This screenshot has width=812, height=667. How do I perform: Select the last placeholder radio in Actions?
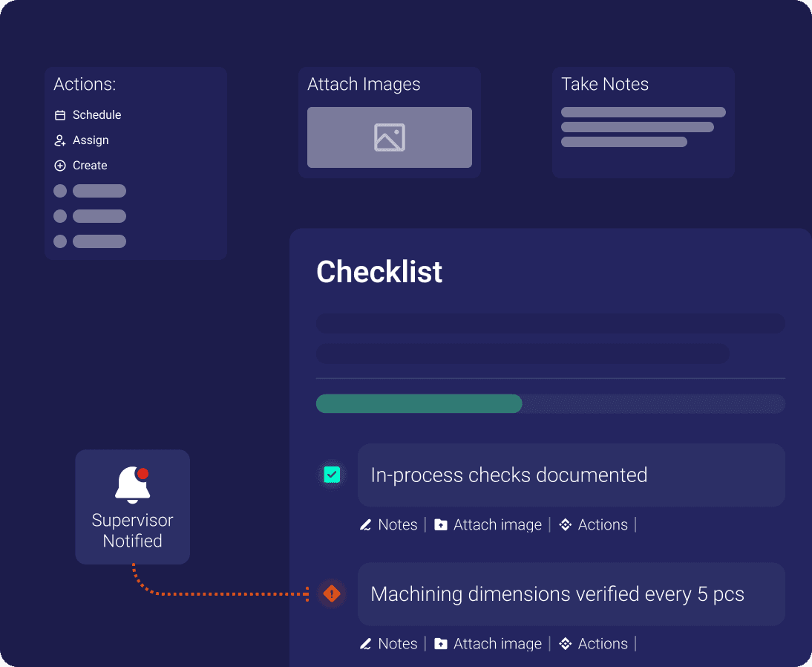(60, 241)
